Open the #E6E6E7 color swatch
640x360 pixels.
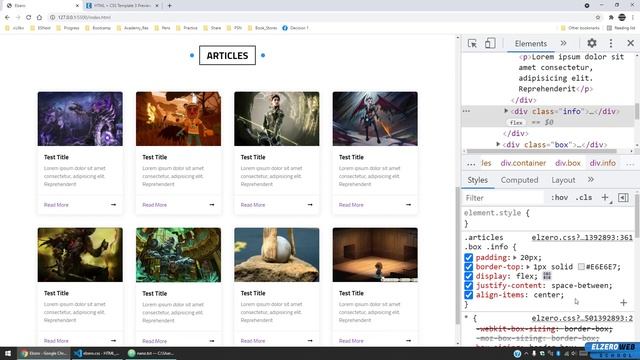pos(581,267)
